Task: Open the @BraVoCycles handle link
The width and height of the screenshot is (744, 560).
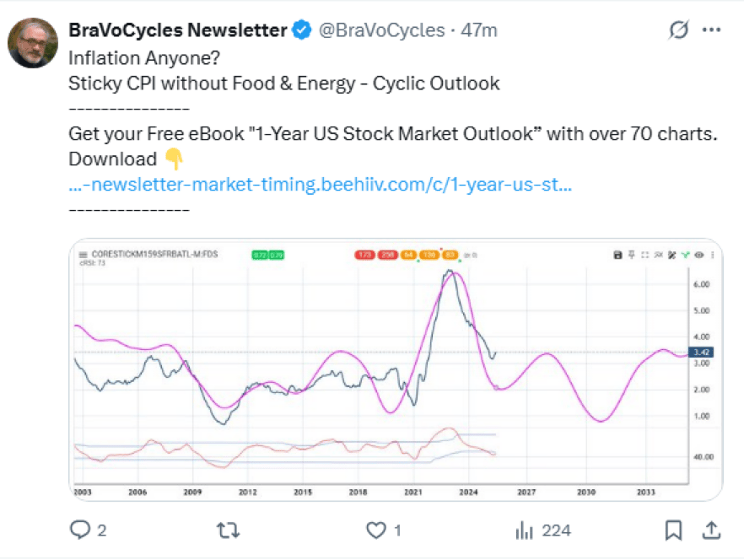Action: point(382,30)
